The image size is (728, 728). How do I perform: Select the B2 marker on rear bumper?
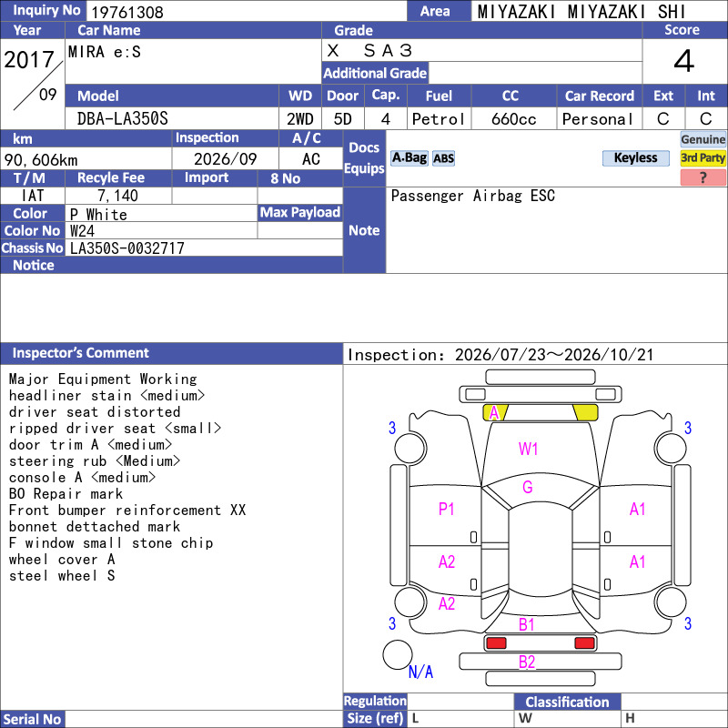click(527, 662)
